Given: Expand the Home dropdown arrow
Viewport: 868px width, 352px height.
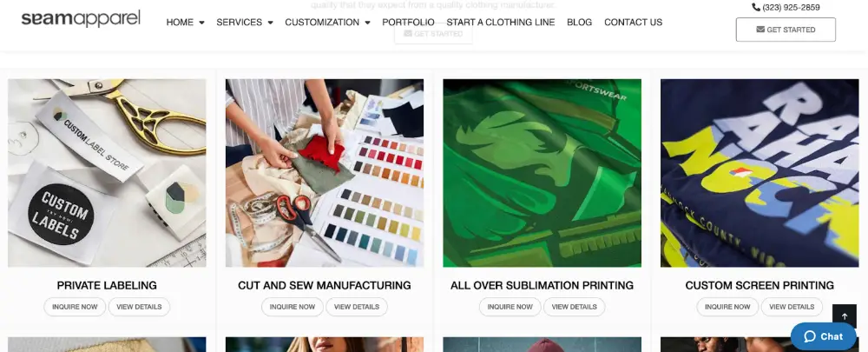Looking at the screenshot, I should (x=201, y=23).
